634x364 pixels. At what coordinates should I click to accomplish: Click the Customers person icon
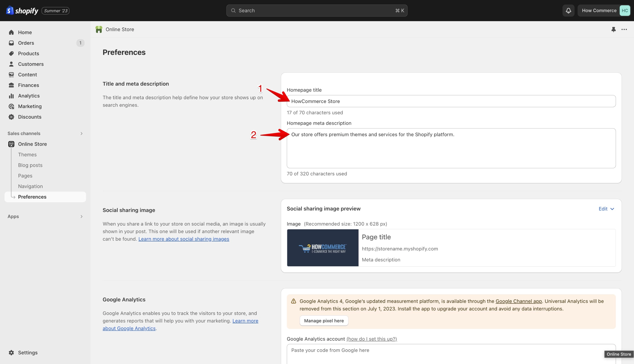coord(11,64)
